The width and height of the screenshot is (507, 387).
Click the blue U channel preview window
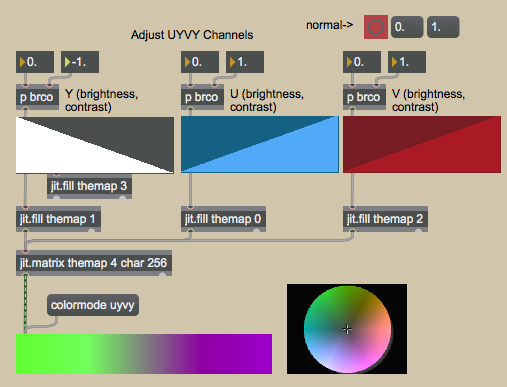[x=260, y=144]
